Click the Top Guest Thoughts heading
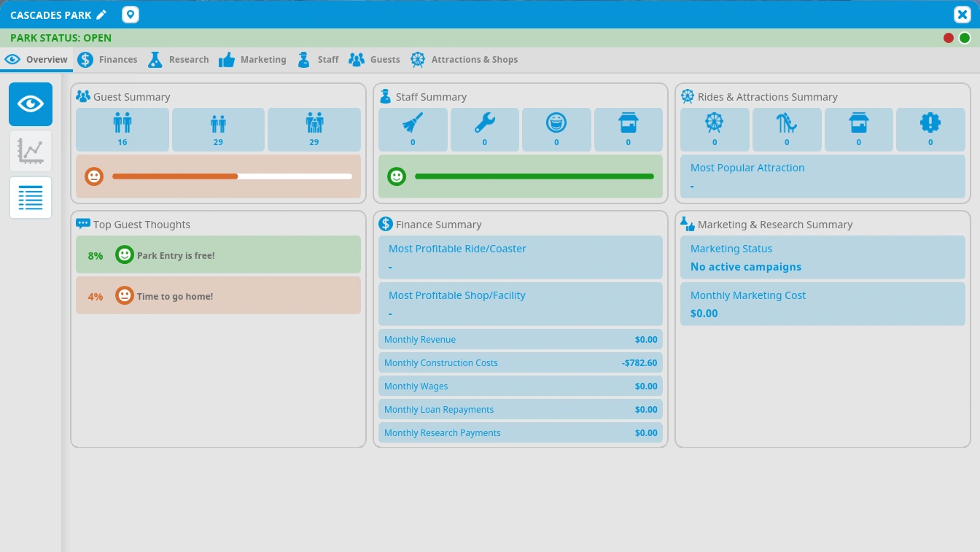This screenshot has width=980, height=552. point(141,225)
